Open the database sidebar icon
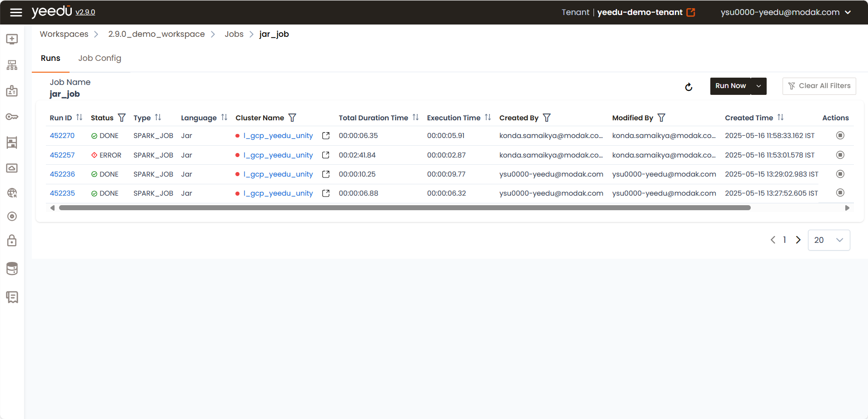Screen dimensions: 868x419 (12, 269)
